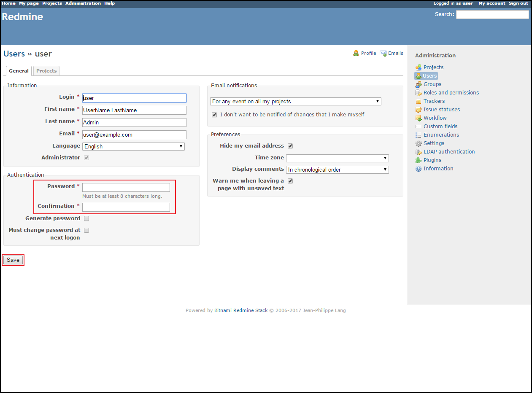Viewport: 532px width, 393px height.
Task: Click the Emails envelope icon
Action: [x=383, y=53]
